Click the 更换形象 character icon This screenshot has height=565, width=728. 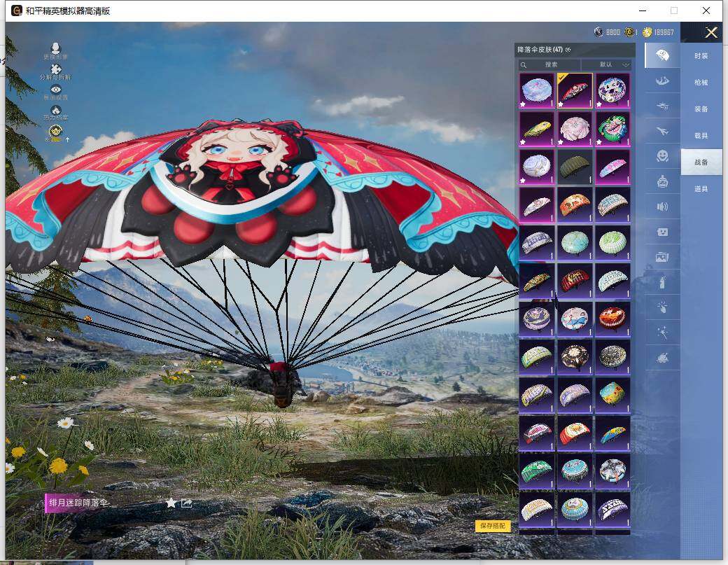click(56, 48)
